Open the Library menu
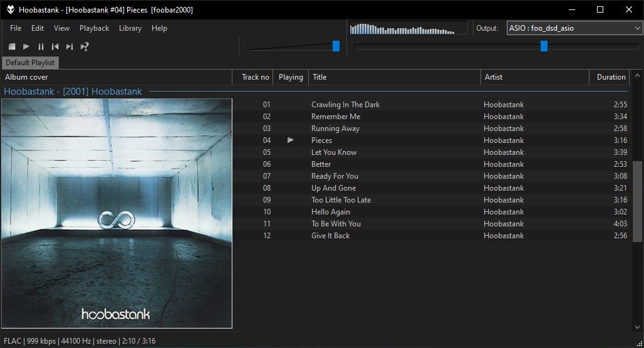Screen dimensions: 644x348 (x=130, y=28)
